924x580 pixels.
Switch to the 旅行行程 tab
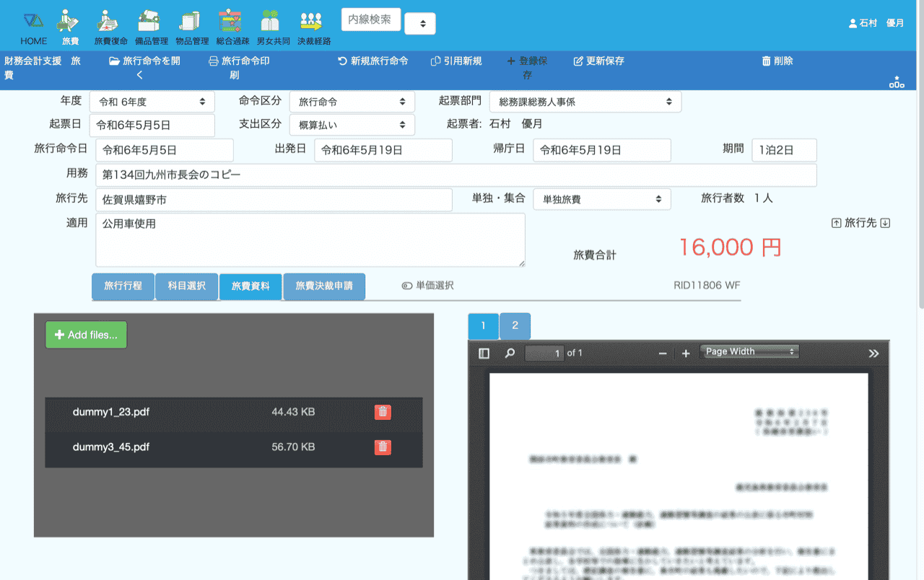click(x=123, y=286)
